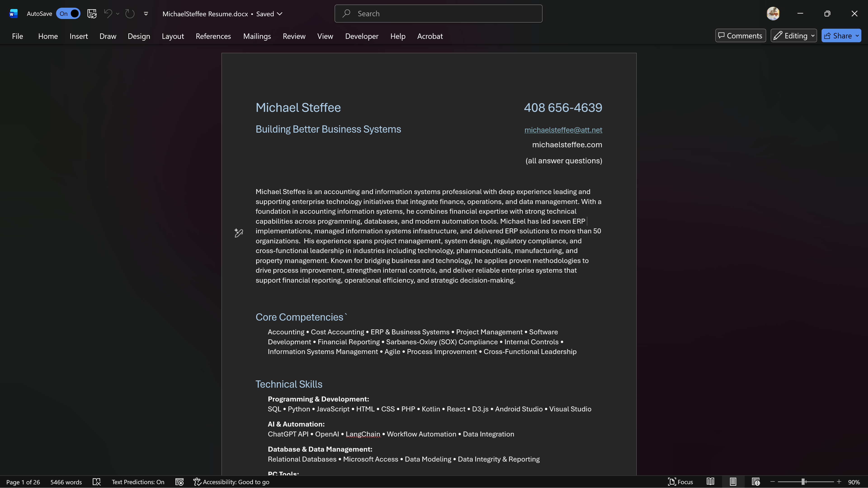Open the Comments pane button

(x=740, y=36)
